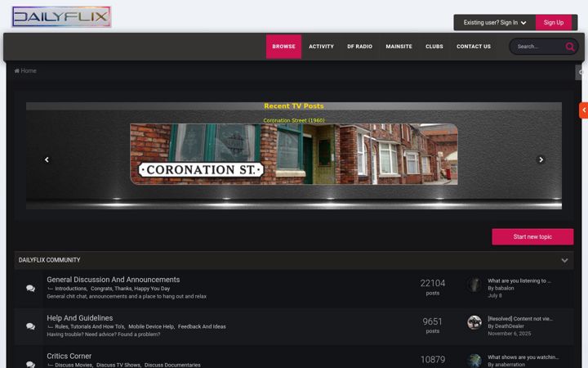Click the 9651 posts count

[x=432, y=321]
